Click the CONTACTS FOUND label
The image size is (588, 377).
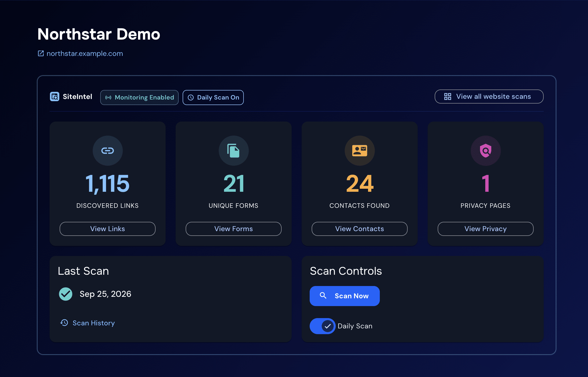(x=360, y=206)
